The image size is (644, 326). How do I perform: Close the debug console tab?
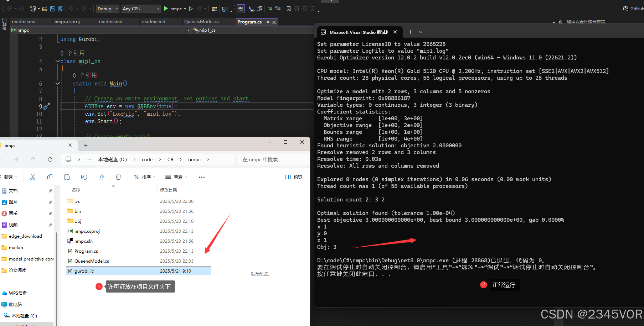point(395,32)
